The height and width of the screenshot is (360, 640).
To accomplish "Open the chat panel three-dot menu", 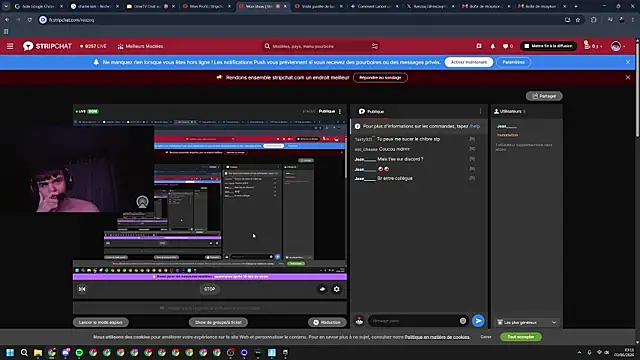I will click(x=480, y=111).
